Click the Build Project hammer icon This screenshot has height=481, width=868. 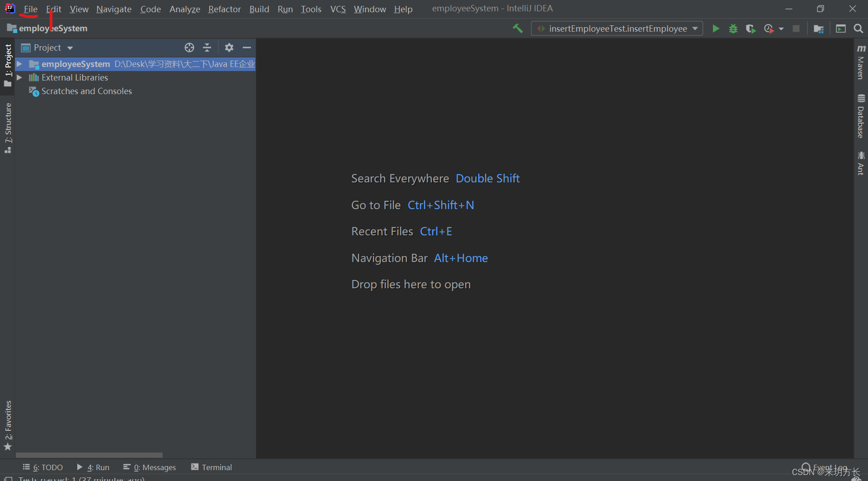click(x=518, y=29)
